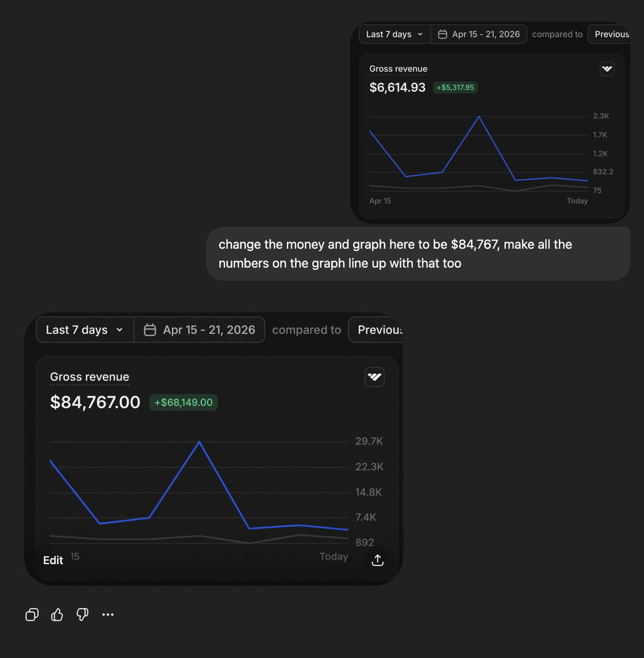Click the user message about $84,767
The image size is (644, 658).
[418, 254]
